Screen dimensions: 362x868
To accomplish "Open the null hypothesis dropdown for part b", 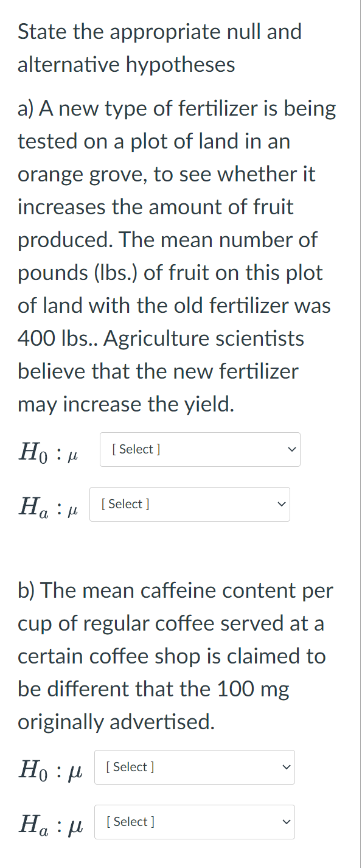I will point(195,767).
